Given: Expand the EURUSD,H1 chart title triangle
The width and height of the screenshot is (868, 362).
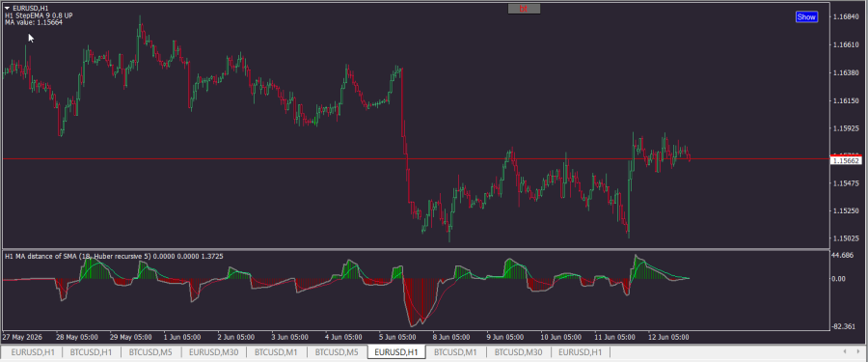Looking at the screenshot, I should (x=7, y=8).
